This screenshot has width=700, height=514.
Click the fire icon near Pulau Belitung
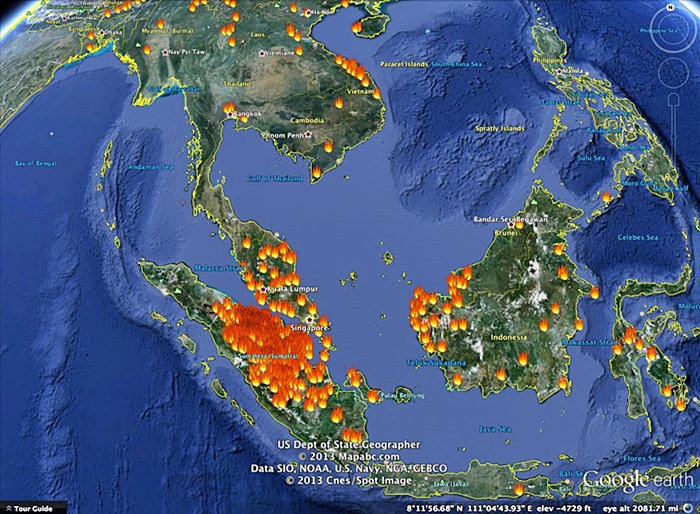click(x=373, y=396)
